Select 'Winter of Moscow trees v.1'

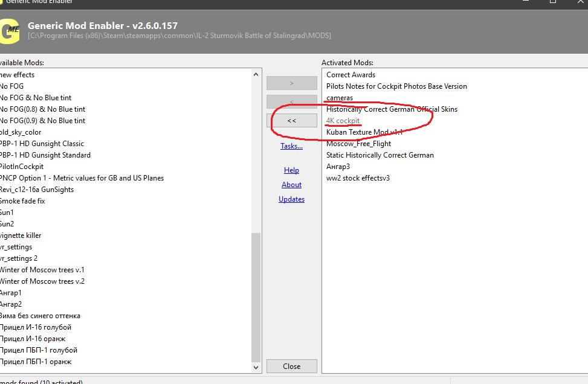42,270
